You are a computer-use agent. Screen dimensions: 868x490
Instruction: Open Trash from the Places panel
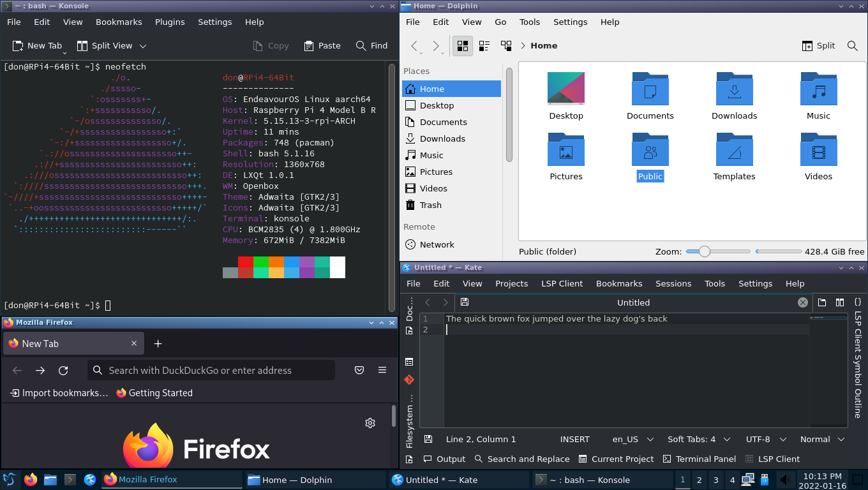(x=451, y=205)
